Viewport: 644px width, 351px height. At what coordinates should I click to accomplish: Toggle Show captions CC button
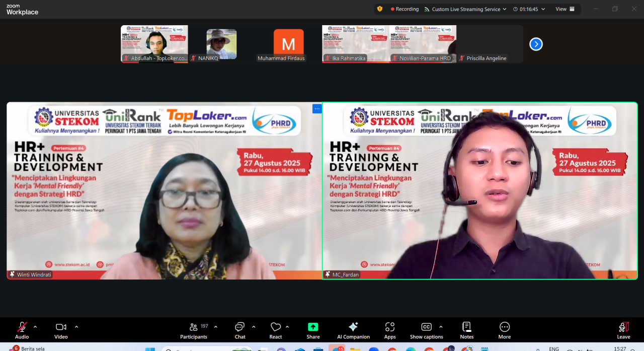tap(427, 327)
